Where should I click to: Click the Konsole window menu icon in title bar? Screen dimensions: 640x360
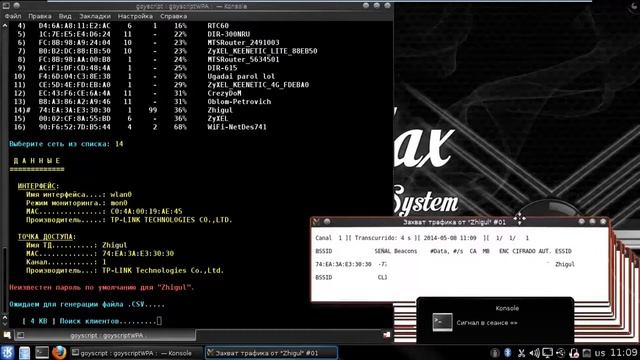pos(6,6)
